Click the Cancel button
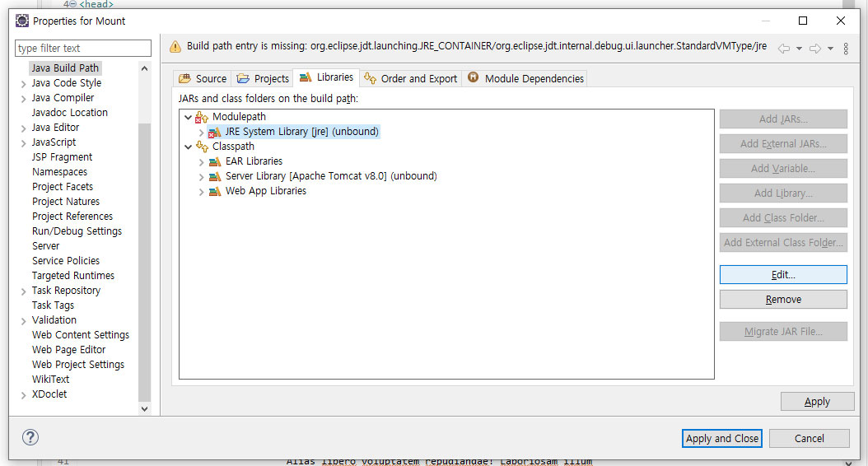The height and width of the screenshot is (466, 868). [x=810, y=438]
